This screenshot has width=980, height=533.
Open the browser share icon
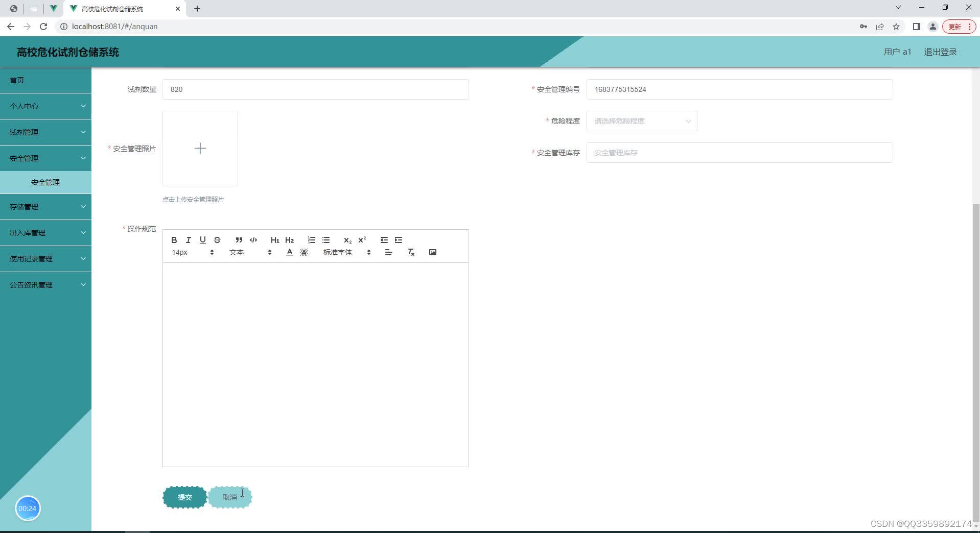point(880,27)
